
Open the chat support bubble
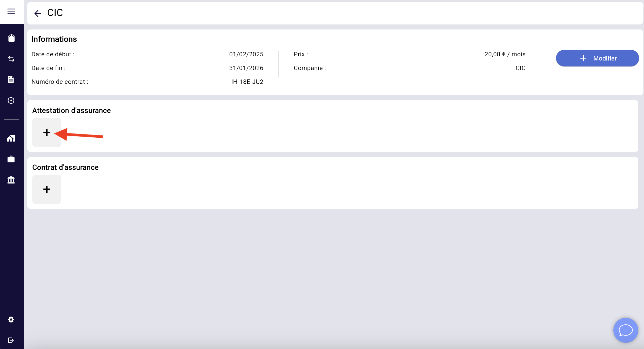coord(626,330)
